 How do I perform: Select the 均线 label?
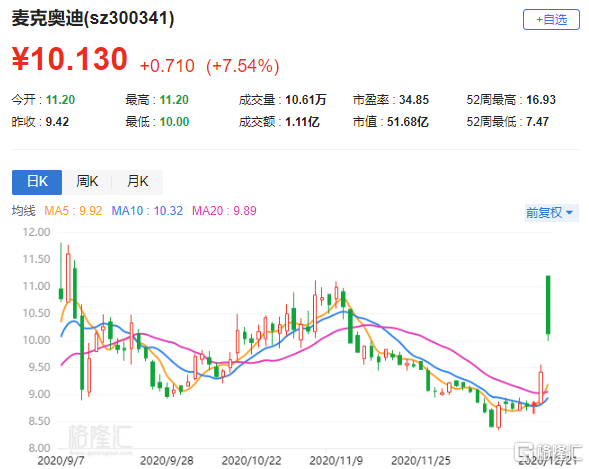click(x=23, y=211)
